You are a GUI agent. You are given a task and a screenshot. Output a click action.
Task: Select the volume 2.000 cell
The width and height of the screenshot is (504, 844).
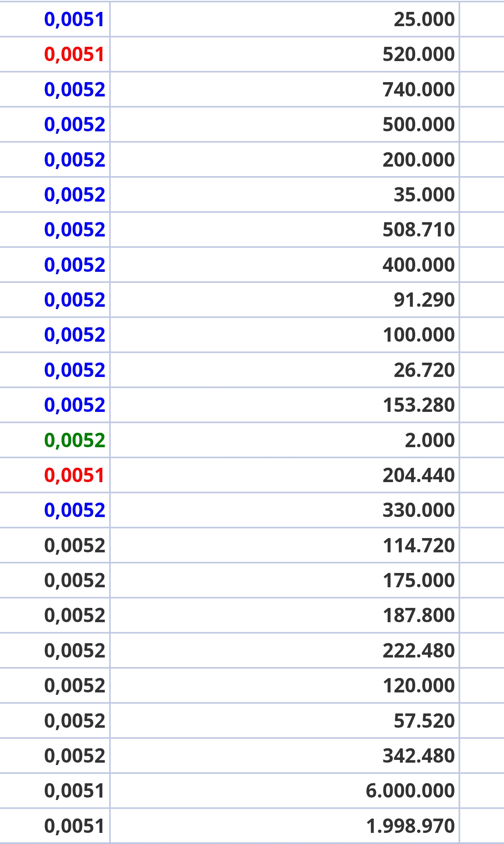pyautogui.click(x=285, y=440)
